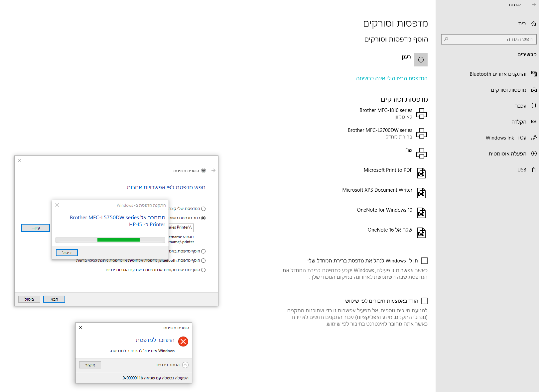Click the back arrow in Settings header

[534, 5]
